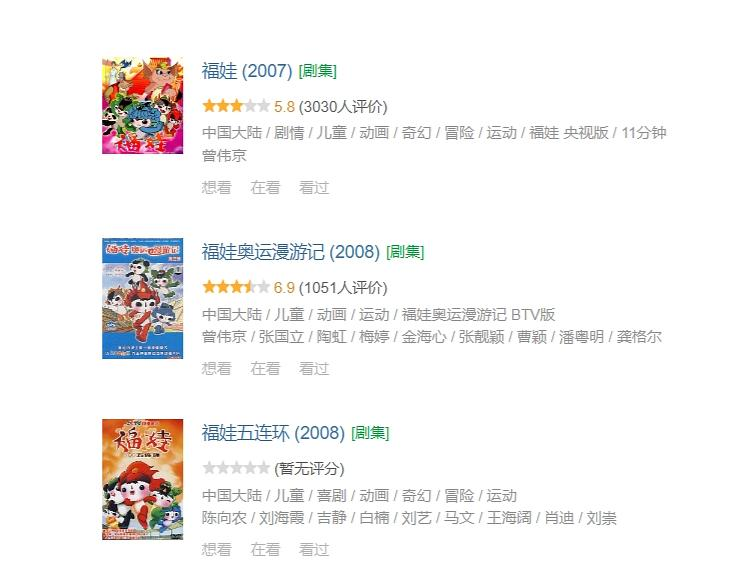This screenshot has width=743, height=577.
Task: Mark 福娃奥运漫游记 as 看过
Action: click(314, 369)
